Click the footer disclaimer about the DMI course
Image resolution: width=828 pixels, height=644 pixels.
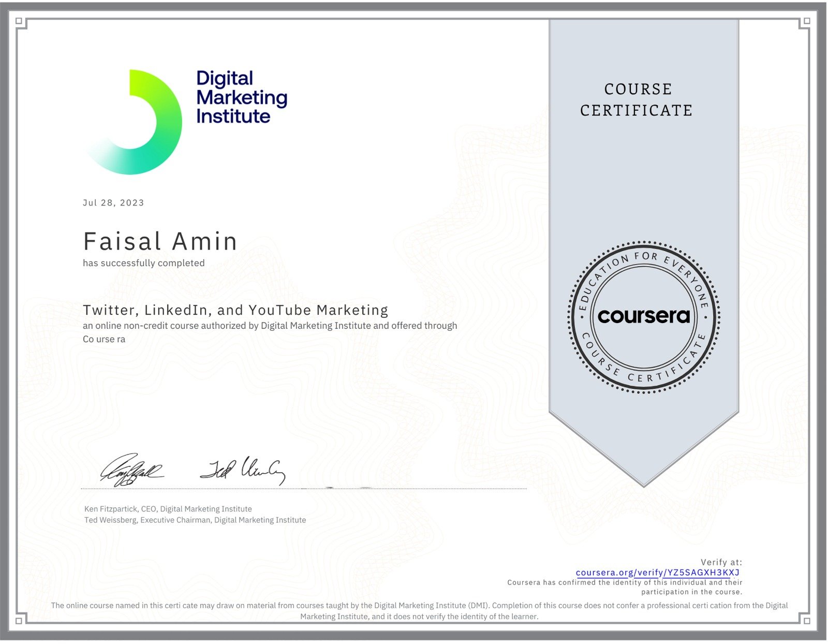[x=419, y=611]
